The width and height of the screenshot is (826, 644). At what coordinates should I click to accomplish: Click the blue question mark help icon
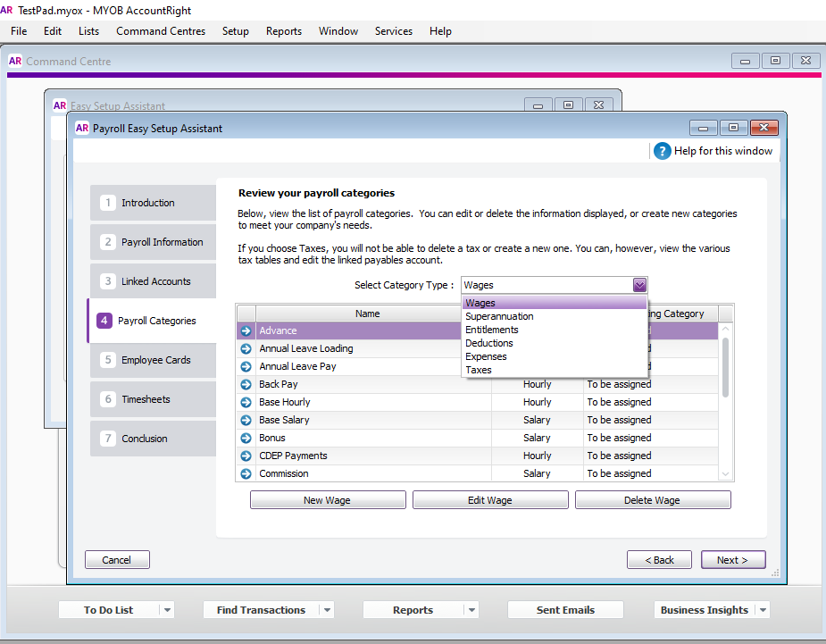663,151
